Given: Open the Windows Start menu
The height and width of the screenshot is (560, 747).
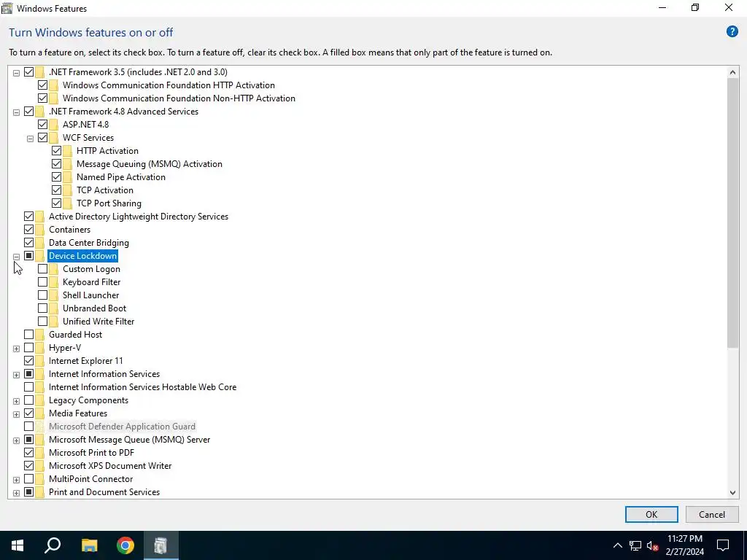Looking at the screenshot, I should point(18,545).
